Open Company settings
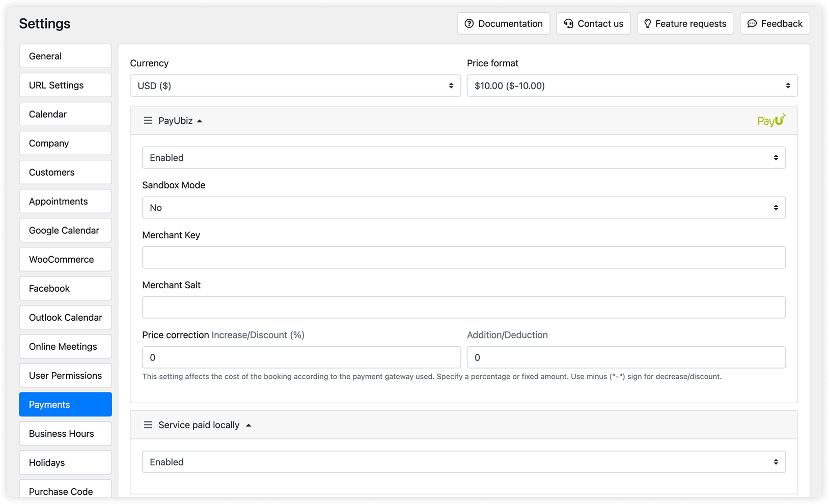The height and width of the screenshot is (504, 829). coord(65,143)
